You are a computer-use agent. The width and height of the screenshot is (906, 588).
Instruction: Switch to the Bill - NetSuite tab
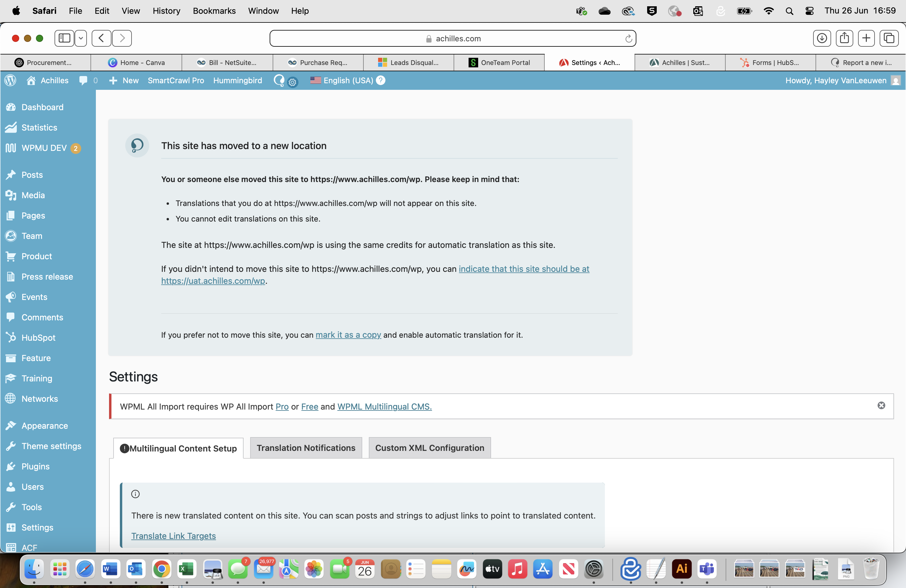227,62
